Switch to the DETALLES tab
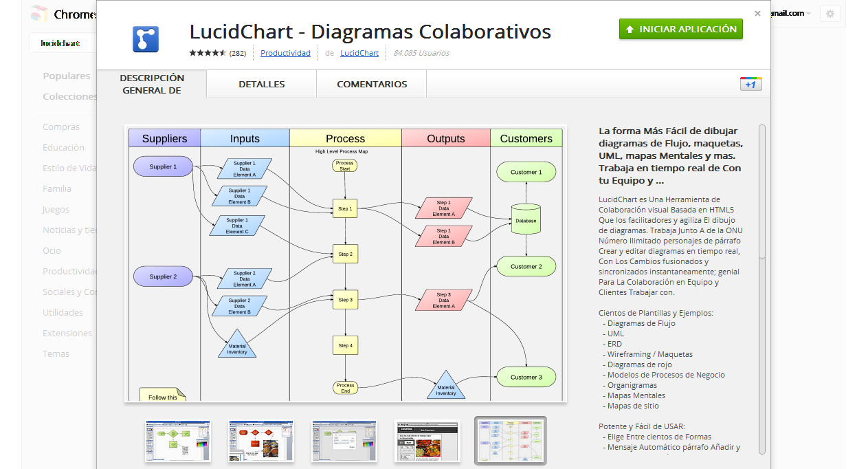 click(261, 83)
